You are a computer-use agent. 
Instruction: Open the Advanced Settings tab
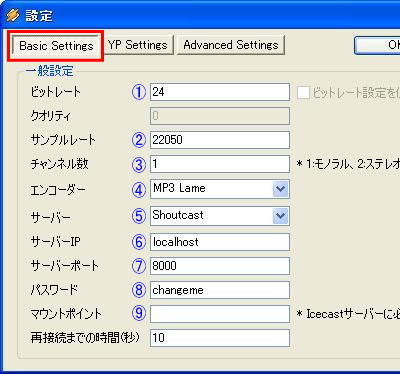231,45
